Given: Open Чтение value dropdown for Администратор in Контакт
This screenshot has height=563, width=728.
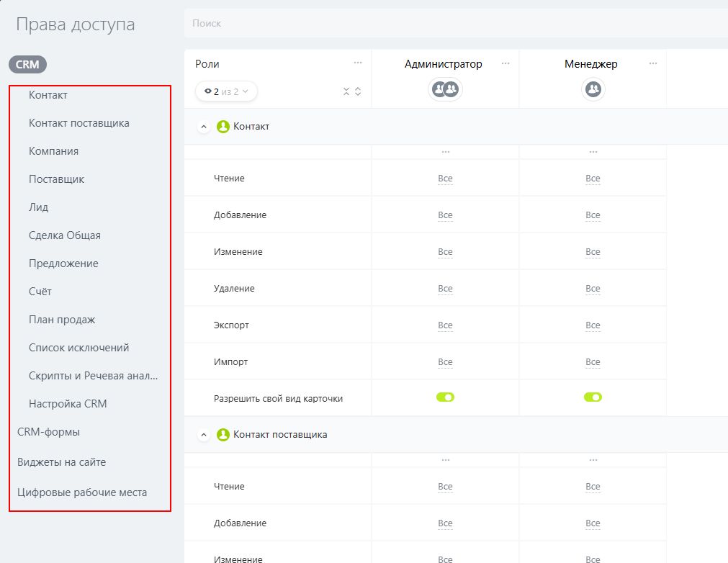Looking at the screenshot, I should pyautogui.click(x=445, y=179).
